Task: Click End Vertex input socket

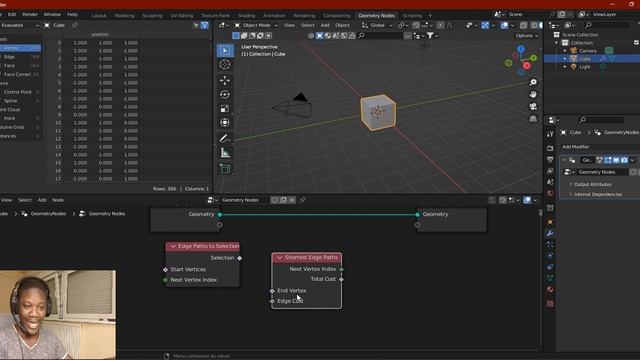Action: [272, 291]
